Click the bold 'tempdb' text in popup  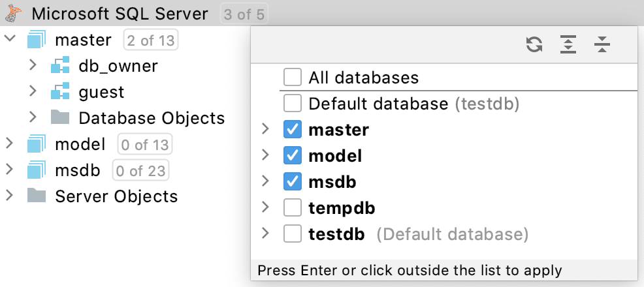pyautogui.click(x=342, y=209)
